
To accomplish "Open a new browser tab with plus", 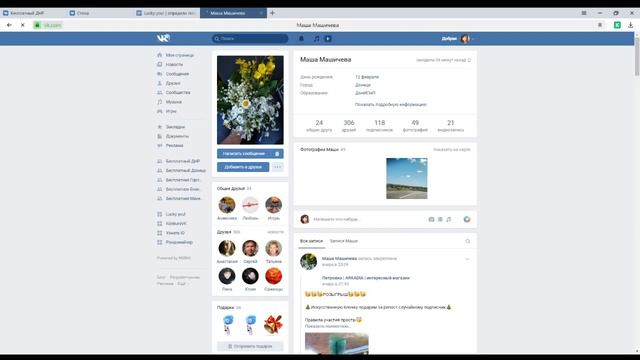I will pos(272,13).
